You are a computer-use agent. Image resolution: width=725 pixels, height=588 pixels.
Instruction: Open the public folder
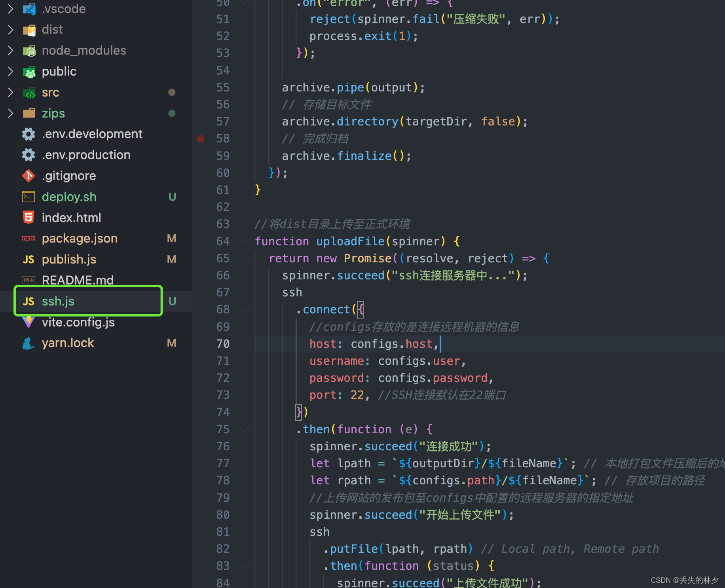59,71
